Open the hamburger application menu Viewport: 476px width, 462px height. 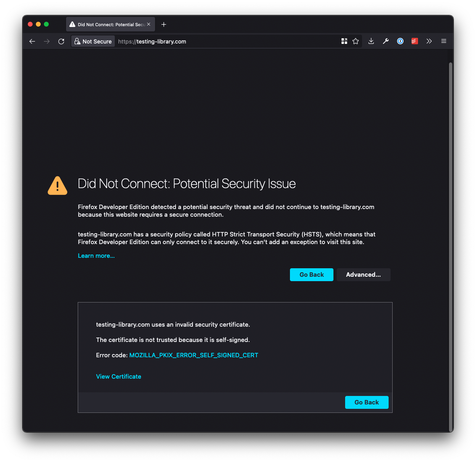tap(443, 41)
